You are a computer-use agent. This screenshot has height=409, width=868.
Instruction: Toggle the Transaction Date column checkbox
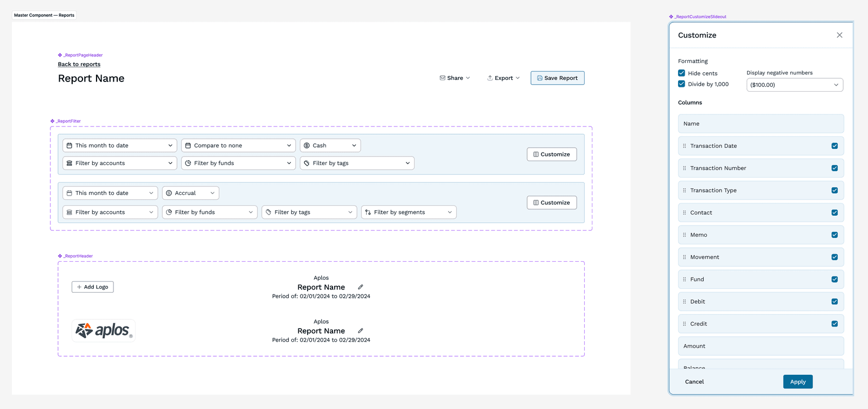(834, 146)
